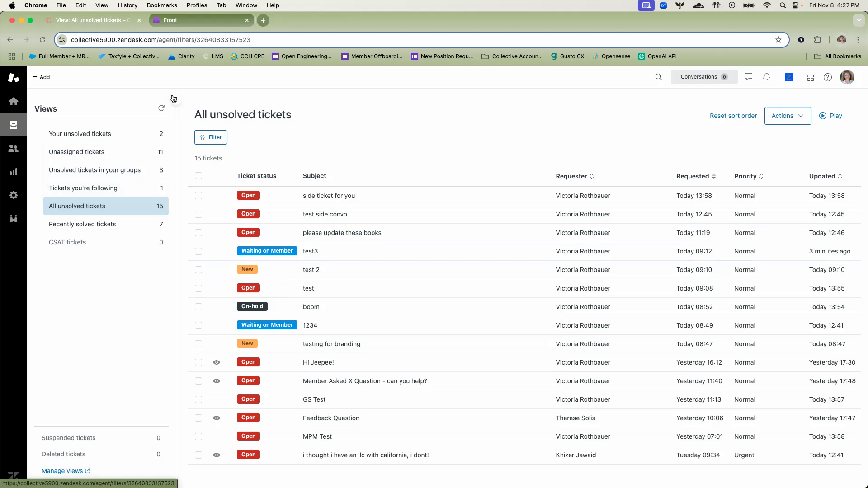868x488 pixels.
Task: Check the box for 'side ticket for you'
Action: [198, 196]
